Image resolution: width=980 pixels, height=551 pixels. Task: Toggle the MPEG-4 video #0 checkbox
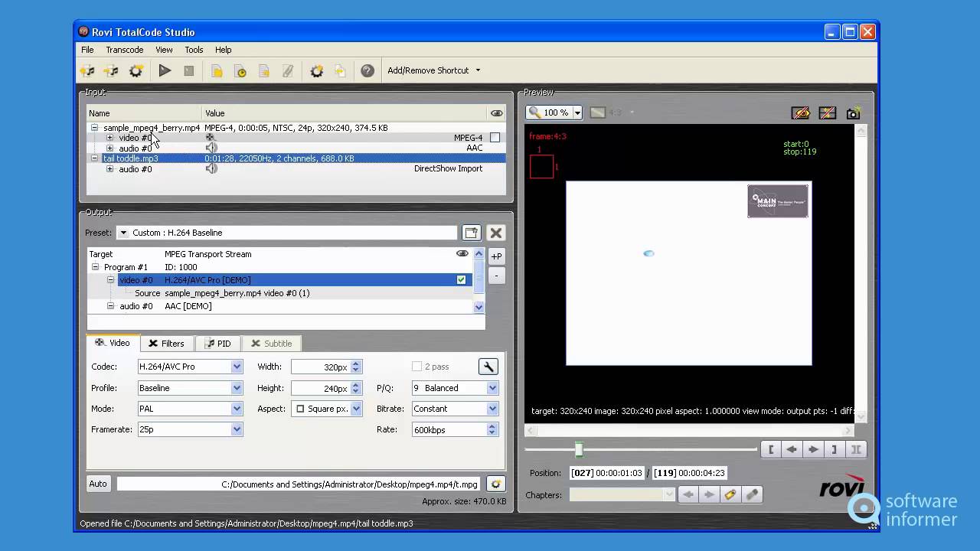[495, 138]
